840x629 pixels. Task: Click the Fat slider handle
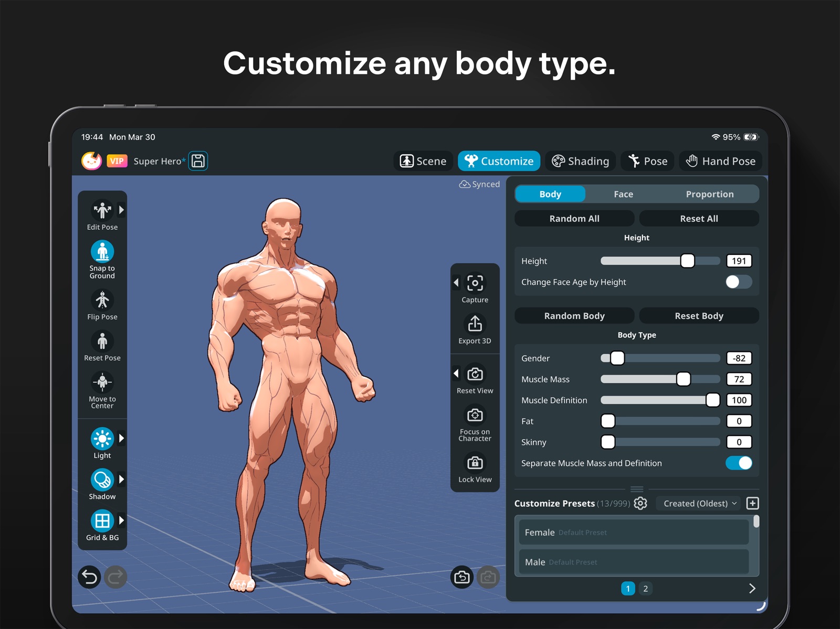[608, 421]
